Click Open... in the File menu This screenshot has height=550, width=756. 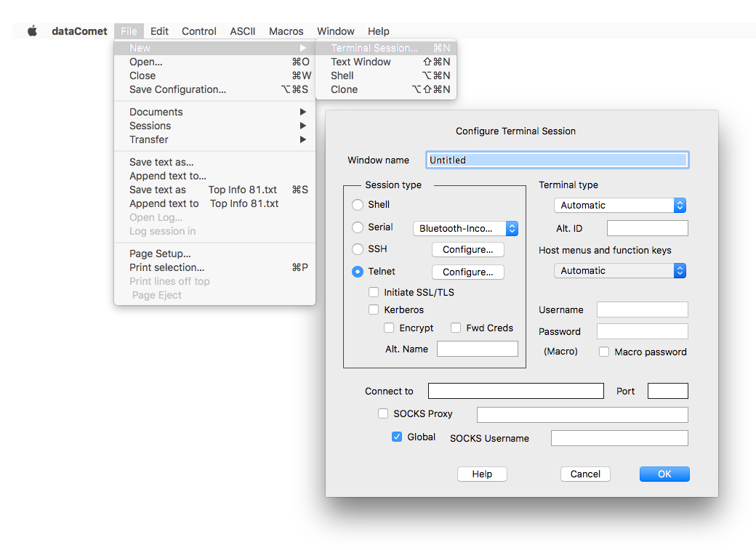(x=214, y=62)
